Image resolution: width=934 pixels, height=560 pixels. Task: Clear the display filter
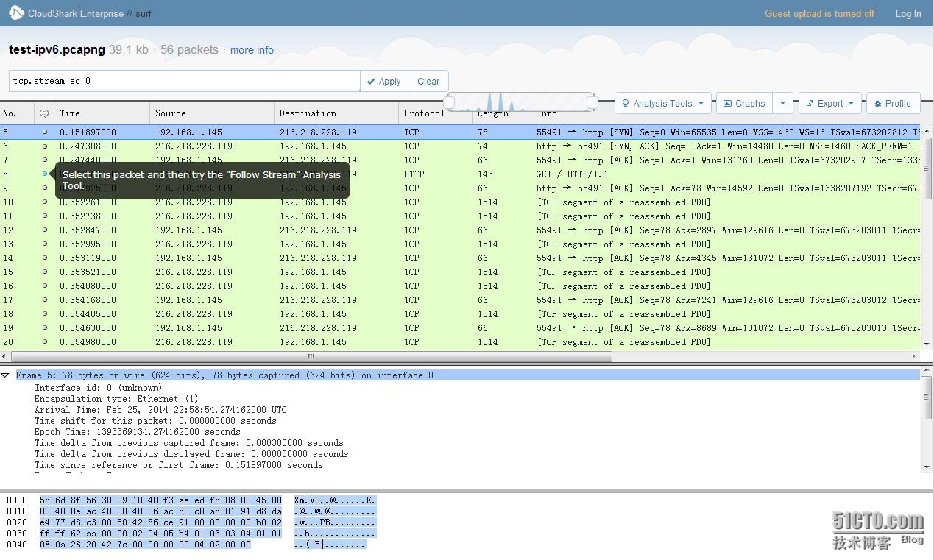pyautogui.click(x=428, y=82)
